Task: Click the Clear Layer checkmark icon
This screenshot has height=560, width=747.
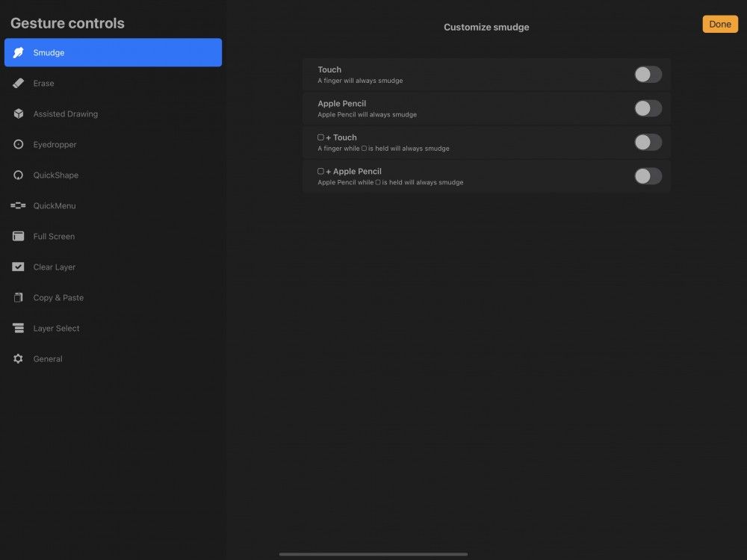Action: tap(18, 267)
